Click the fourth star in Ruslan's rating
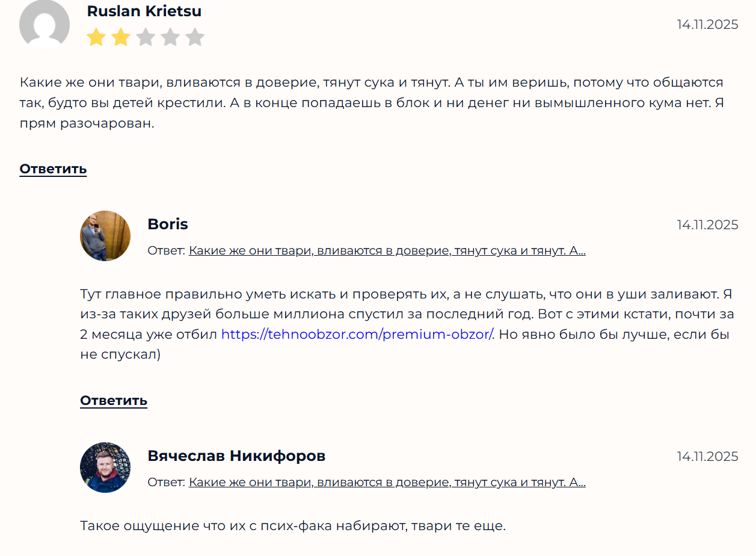Viewport: 756px width, 556px height. click(170, 37)
